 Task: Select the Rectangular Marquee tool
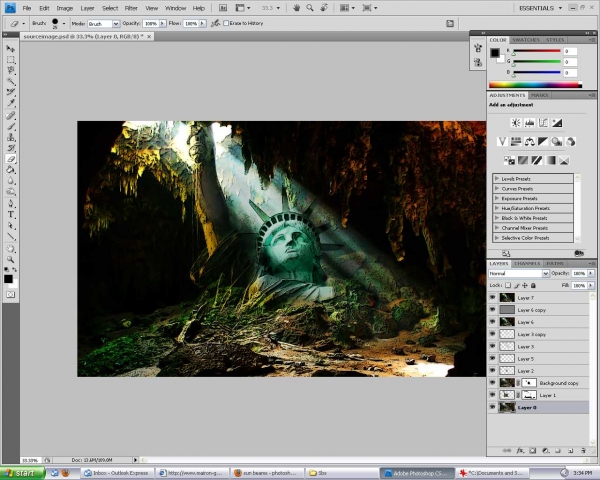pos(10,60)
